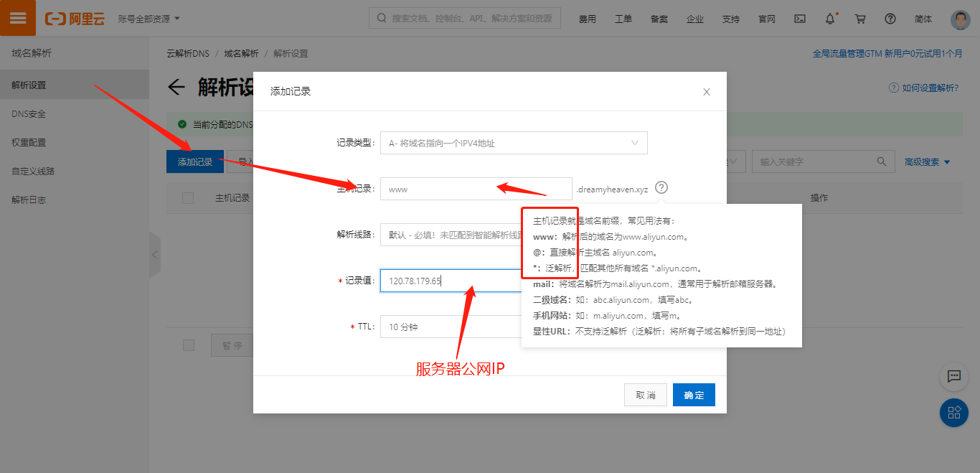The height and width of the screenshot is (473, 980).
Task: Click the magnifier in keyword search
Action: pos(882,161)
